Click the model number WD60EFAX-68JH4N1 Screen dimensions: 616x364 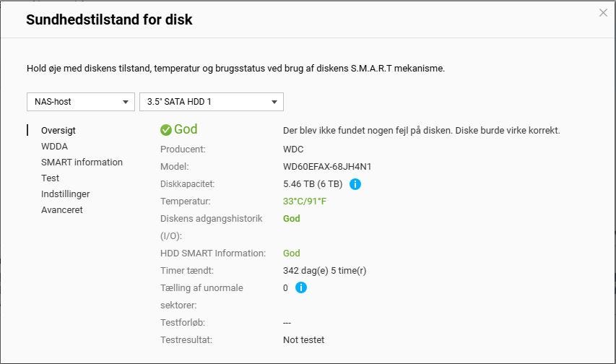tap(327, 167)
